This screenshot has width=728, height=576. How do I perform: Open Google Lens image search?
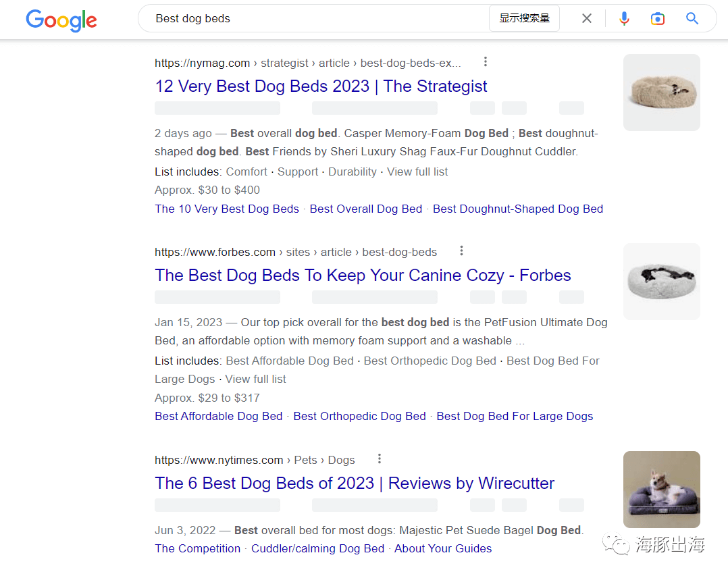(x=658, y=19)
